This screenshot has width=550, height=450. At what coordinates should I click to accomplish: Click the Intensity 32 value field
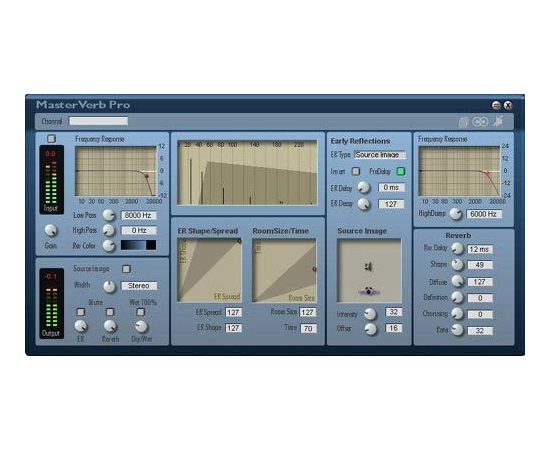coord(394,312)
